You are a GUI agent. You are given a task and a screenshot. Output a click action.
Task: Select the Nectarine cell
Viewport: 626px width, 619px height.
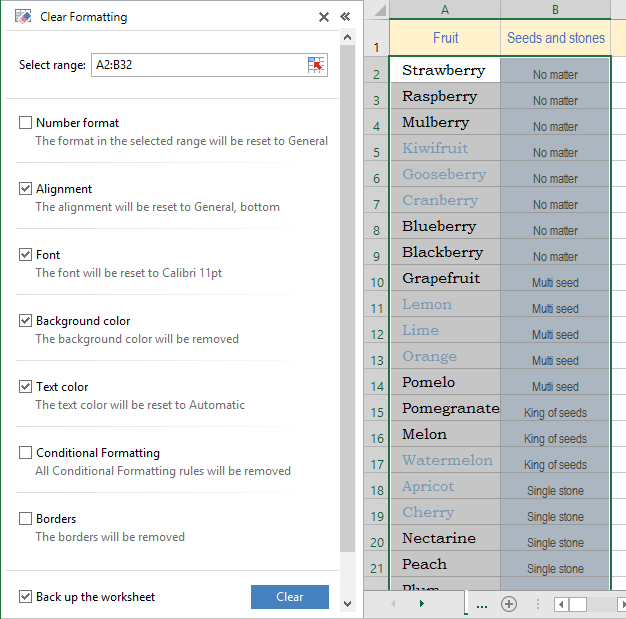point(445,538)
